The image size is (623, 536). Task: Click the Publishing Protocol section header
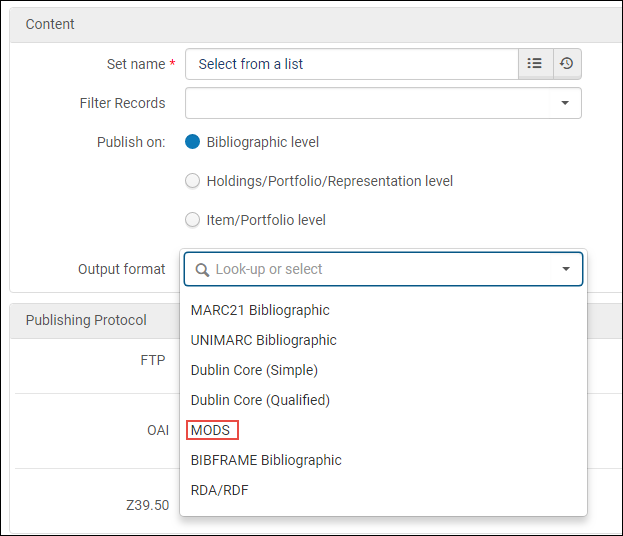86,320
